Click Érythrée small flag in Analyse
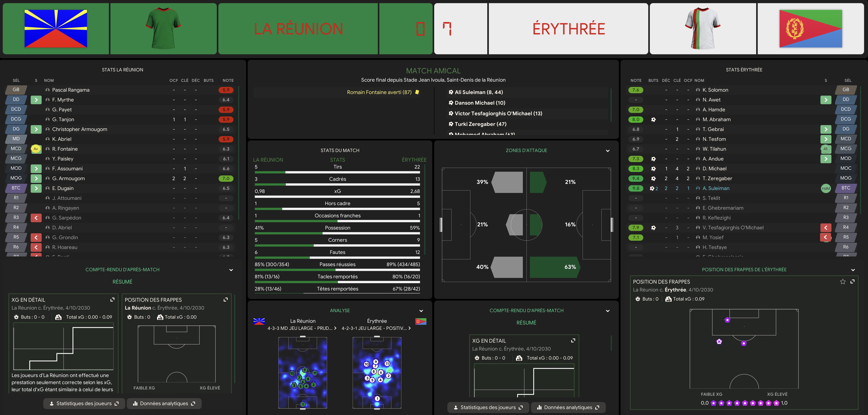This screenshot has width=868, height=415. pyautogui.click(x=421, y=321)
